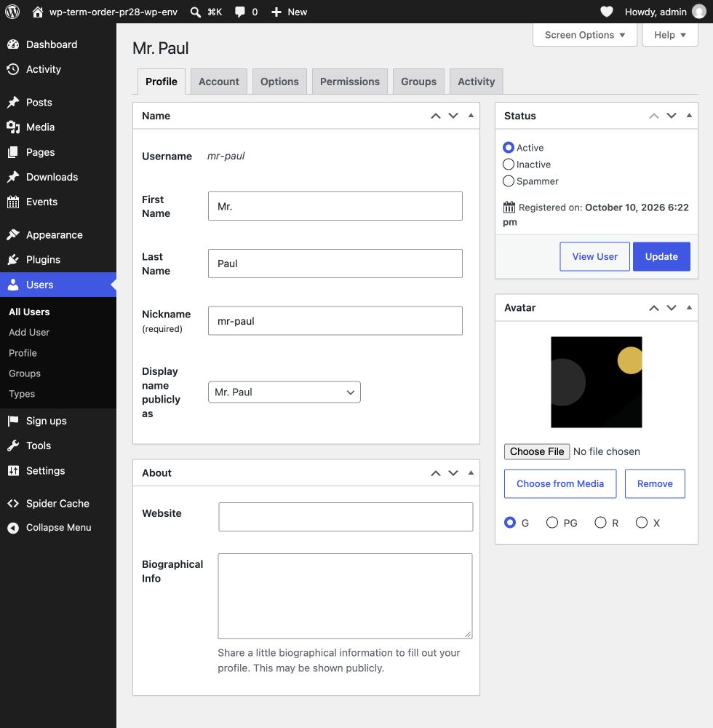Click the View User button
The height and width of the screenshot is (728, 713).
[594, 256]
